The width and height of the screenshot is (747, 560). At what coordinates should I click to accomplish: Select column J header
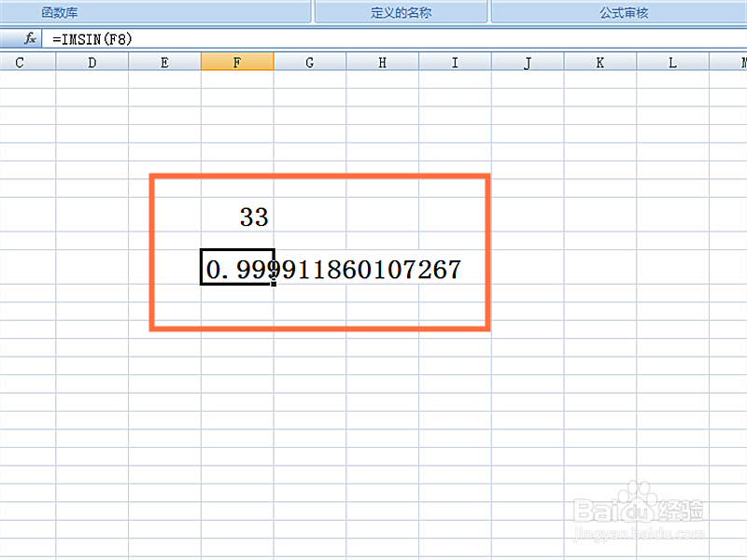528,63
